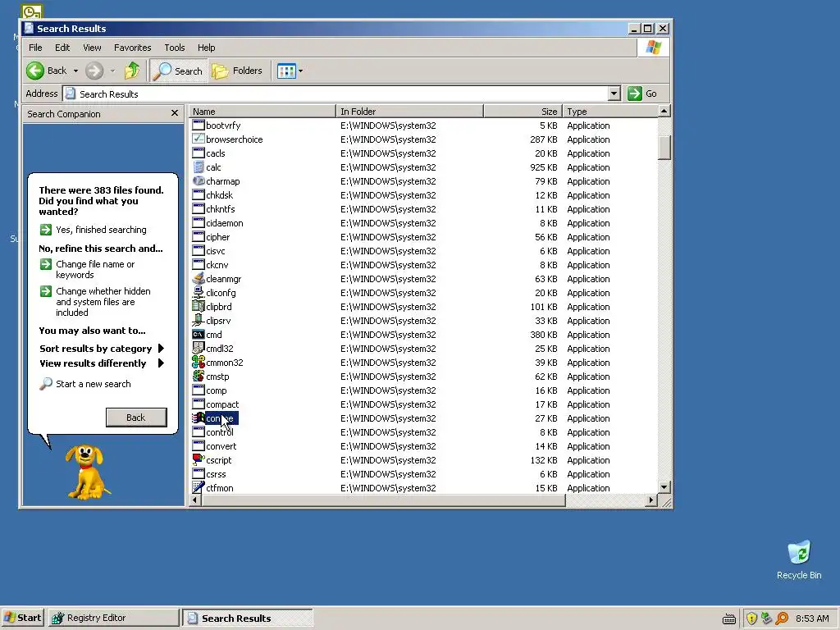
Task: Open the File menu
Action: tap(35, 48)
